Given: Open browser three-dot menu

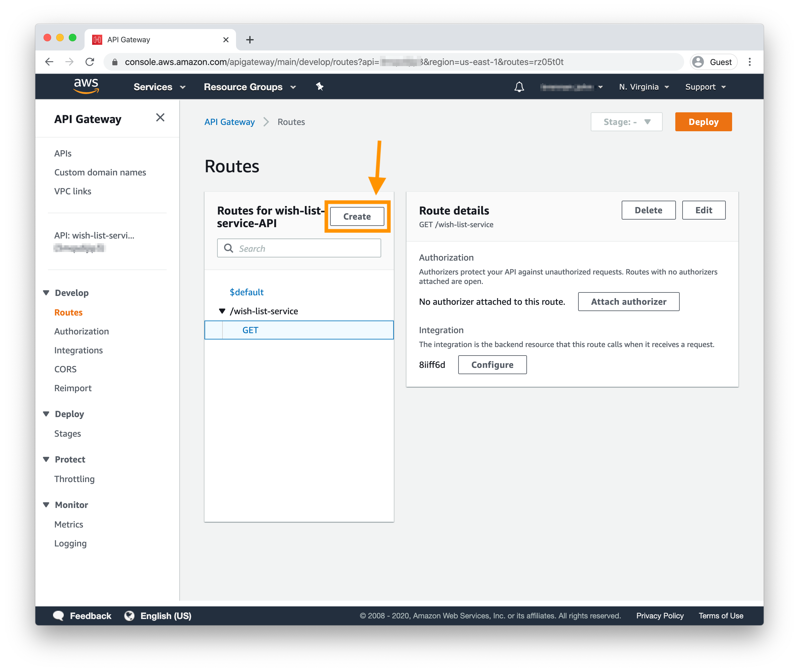Looking at the screenshot, I should (749, 62).
